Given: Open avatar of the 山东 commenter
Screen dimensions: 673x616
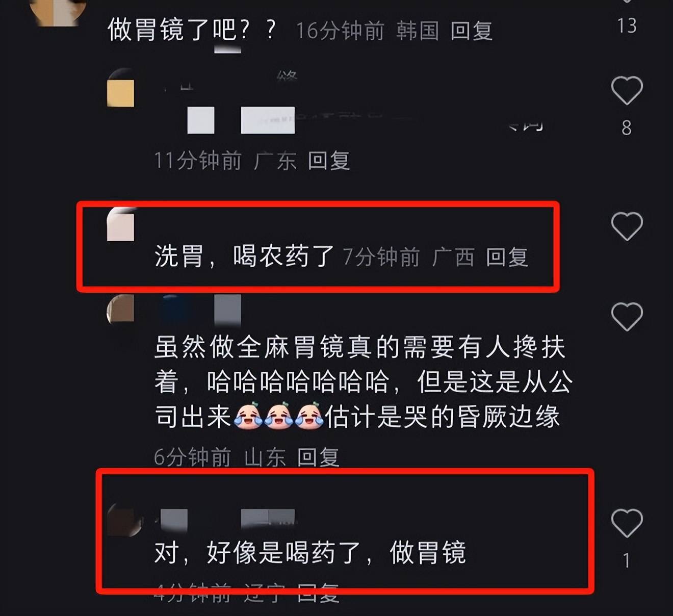Looking at the screenshot, I should (x=120, y=309).
